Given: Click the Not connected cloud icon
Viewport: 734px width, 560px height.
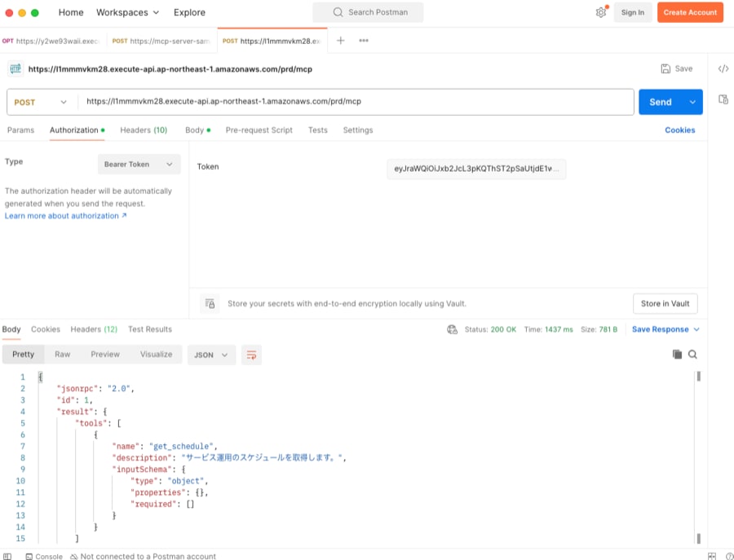Looking at the screenshot, I should 73,556.
